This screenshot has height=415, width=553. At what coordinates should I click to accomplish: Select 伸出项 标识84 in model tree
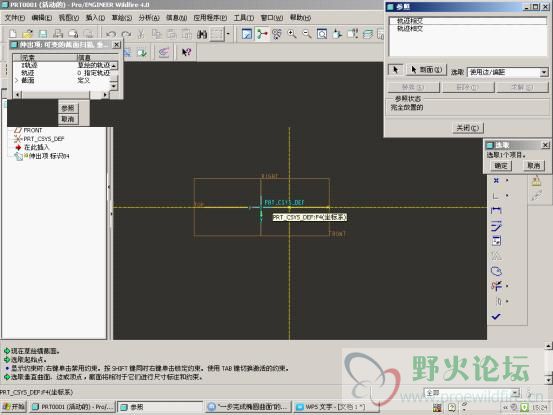(x=42, y=156)
